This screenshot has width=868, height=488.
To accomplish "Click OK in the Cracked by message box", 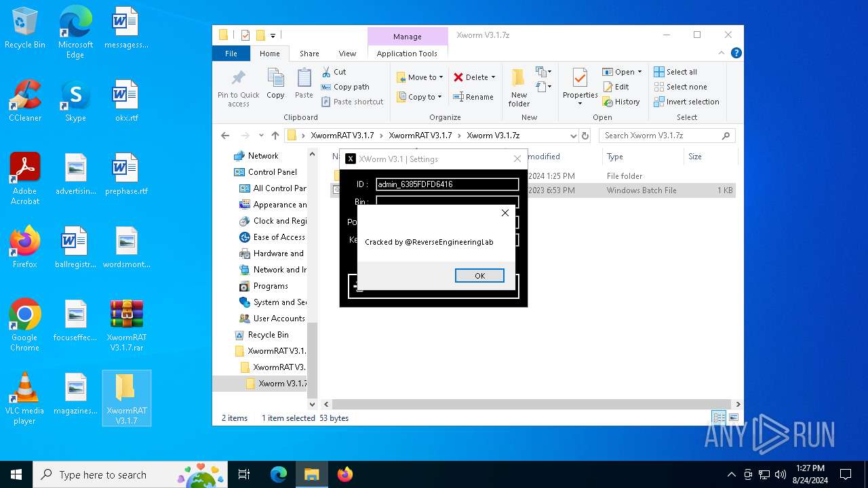I will point(479,275).
